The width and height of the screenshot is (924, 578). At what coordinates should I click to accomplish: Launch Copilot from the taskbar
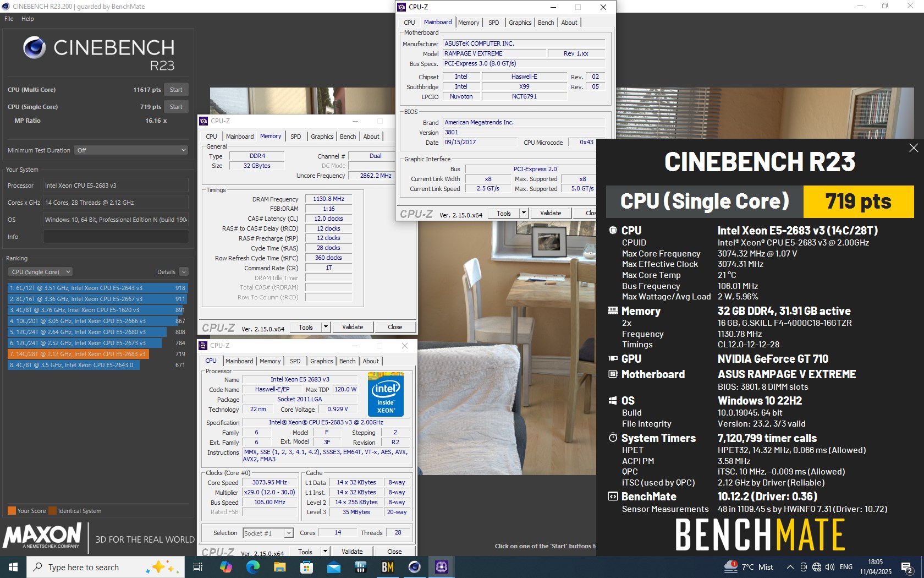coord(226,567)
